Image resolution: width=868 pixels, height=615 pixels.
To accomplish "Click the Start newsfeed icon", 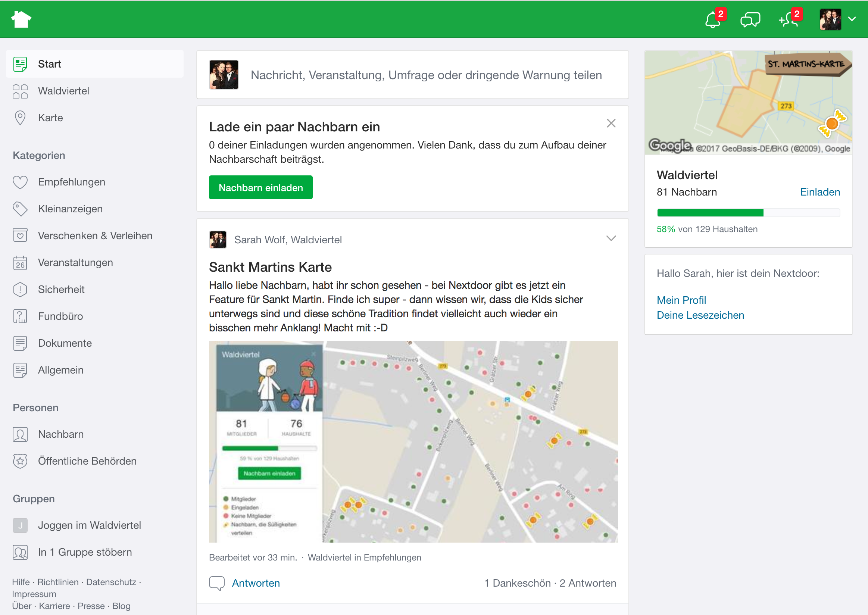I will pyautogui.click(x=20, y=64).
